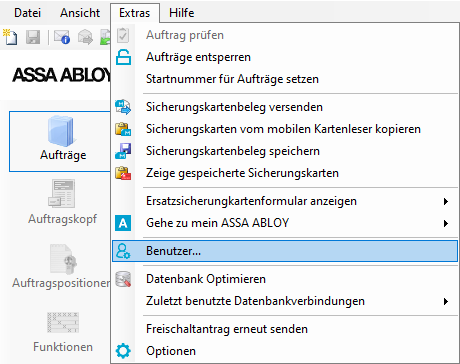Open the Hilfe menu
This screenshot has width=460, height=364.
[x=181, y=13]
